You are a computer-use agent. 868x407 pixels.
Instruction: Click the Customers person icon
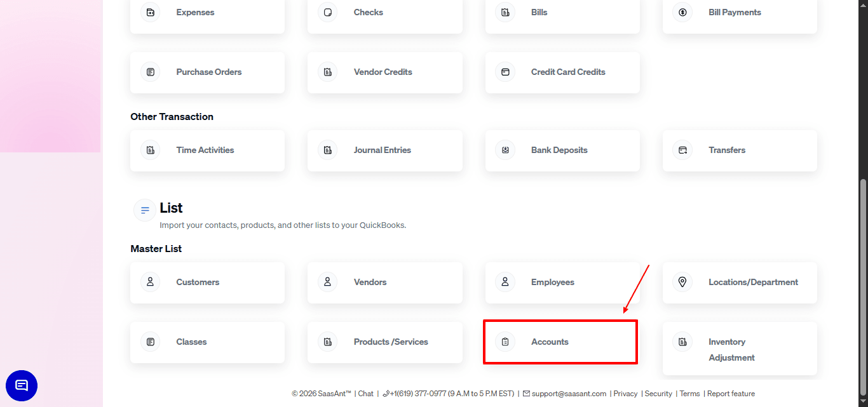click(150, 282)
